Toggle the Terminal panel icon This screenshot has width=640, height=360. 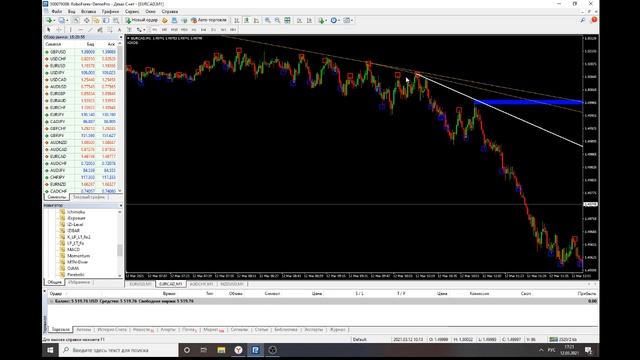coord(106,20)
